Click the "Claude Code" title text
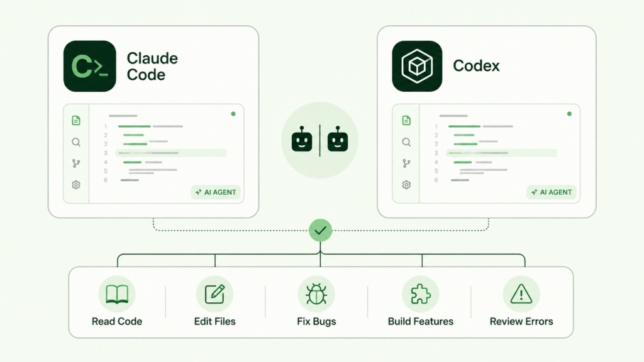This screenshot has width=644, height=362. click(x=152, y=67)
